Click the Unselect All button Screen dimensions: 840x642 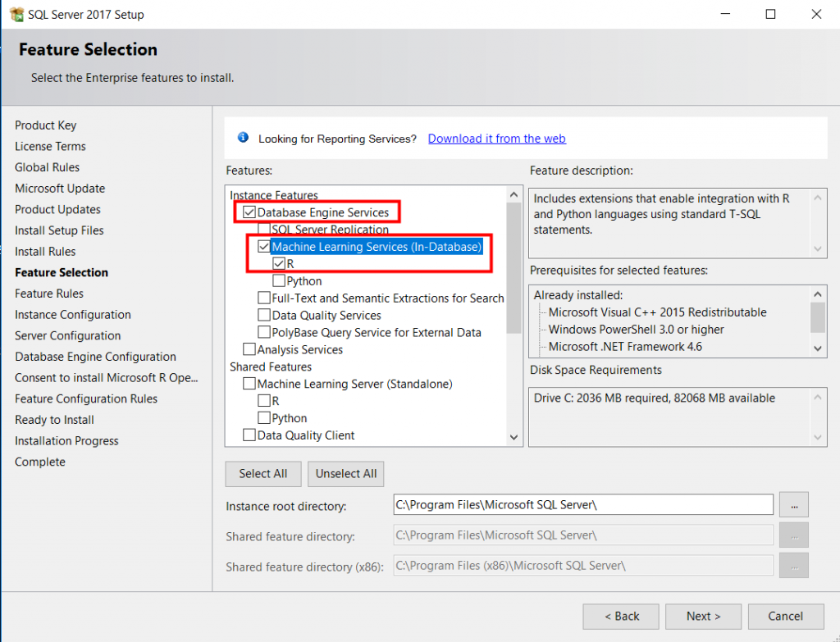click(x=345, y=474)
